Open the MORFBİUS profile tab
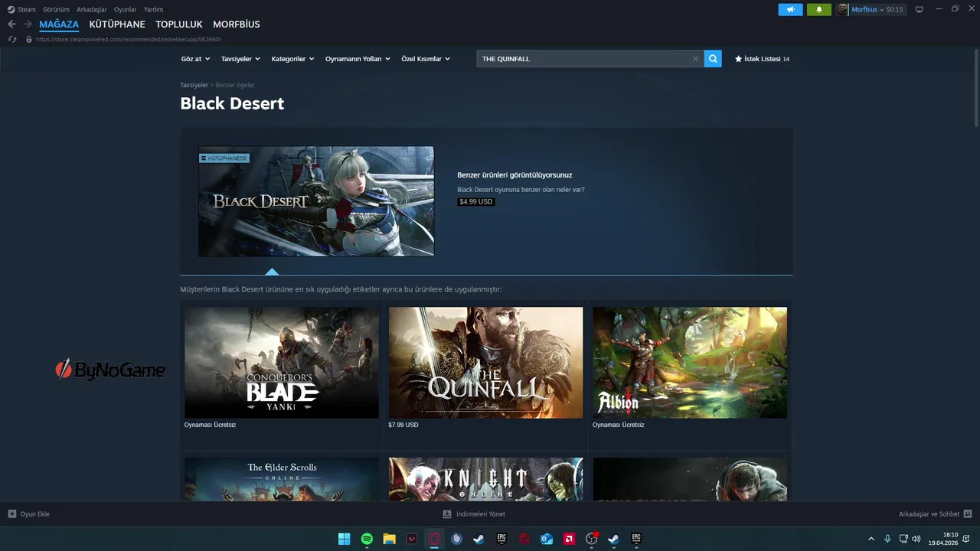This screenshot has height=551, width=980. [x=237, y=24]
